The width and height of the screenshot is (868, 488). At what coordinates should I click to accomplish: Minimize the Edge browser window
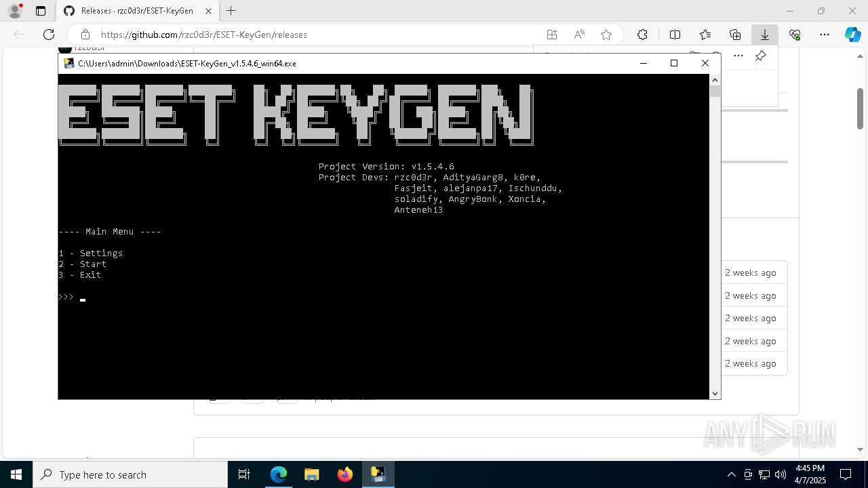(x=789, y=11)
